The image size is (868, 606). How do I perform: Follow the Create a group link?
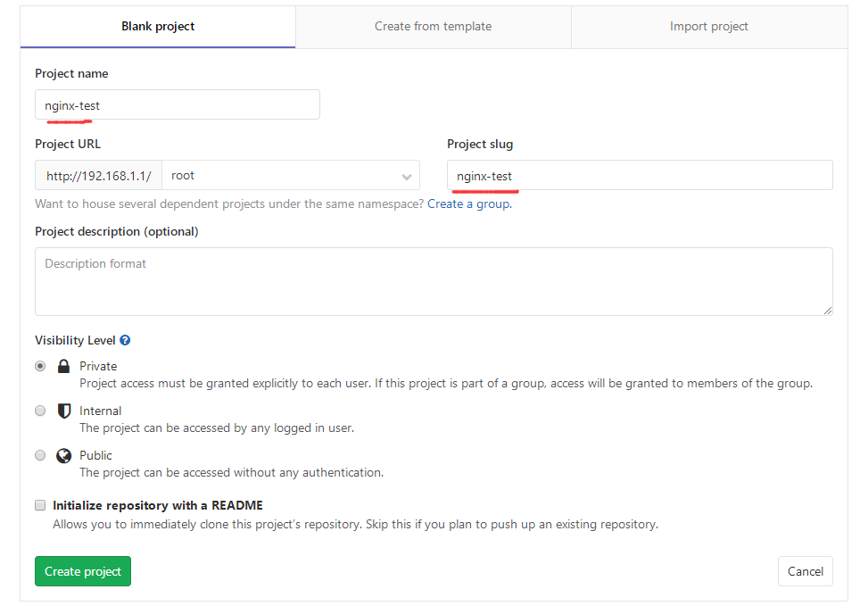click(469, 203)
